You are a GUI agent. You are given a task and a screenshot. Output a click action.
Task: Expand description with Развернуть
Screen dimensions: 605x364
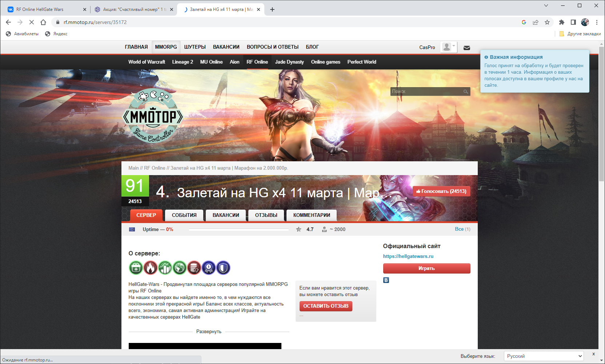point(209,331)
